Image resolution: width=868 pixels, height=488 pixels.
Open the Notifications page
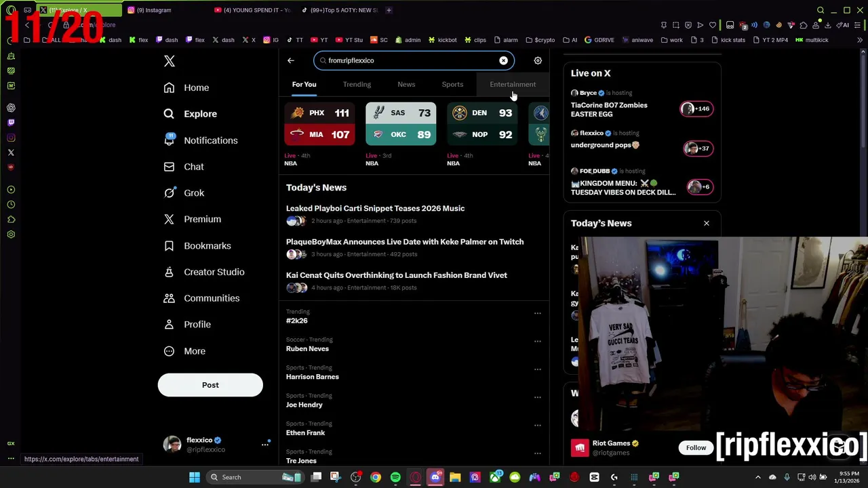(201, 140)
